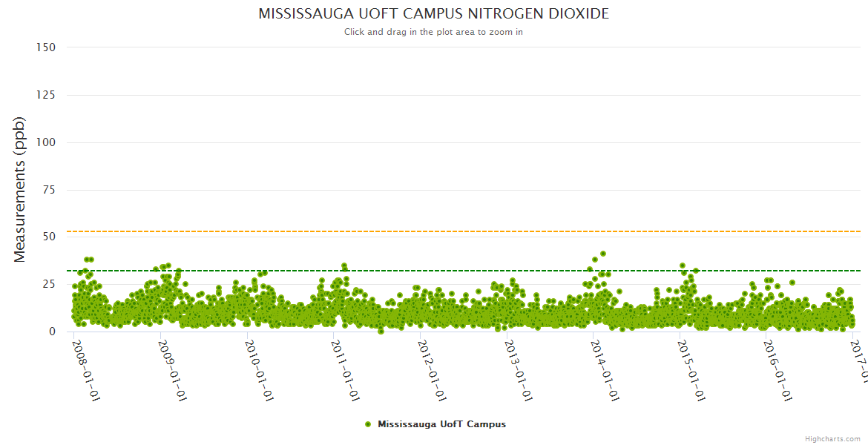
Task: Click the green legend marker dot
Action: (368, 424)
